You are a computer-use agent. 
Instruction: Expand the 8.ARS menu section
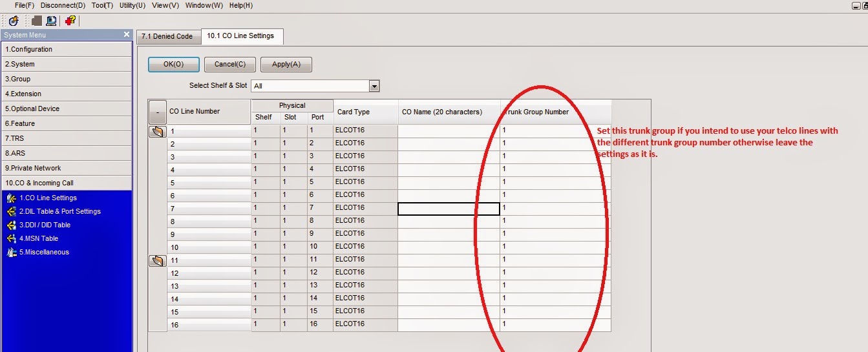tap(66, 153)
